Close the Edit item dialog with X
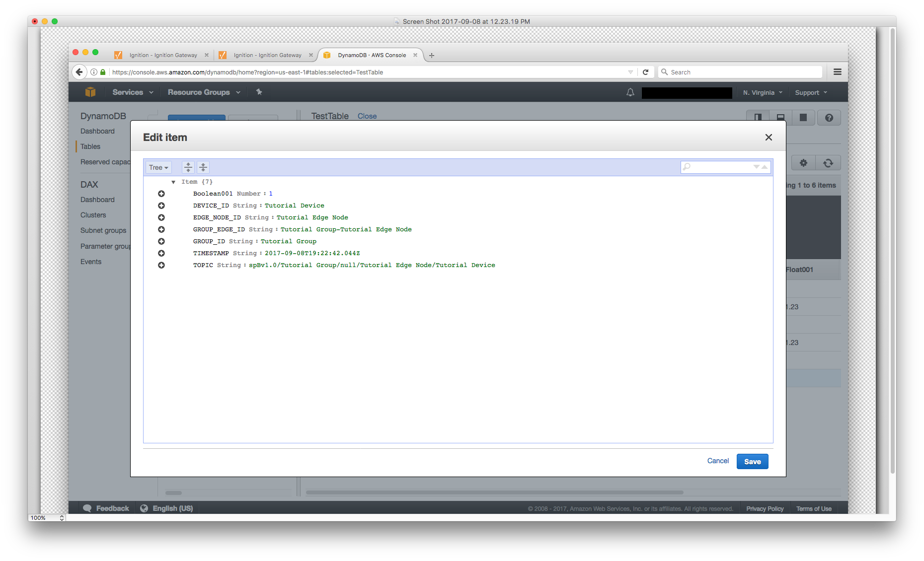924x561 pixels. (769, 138)
